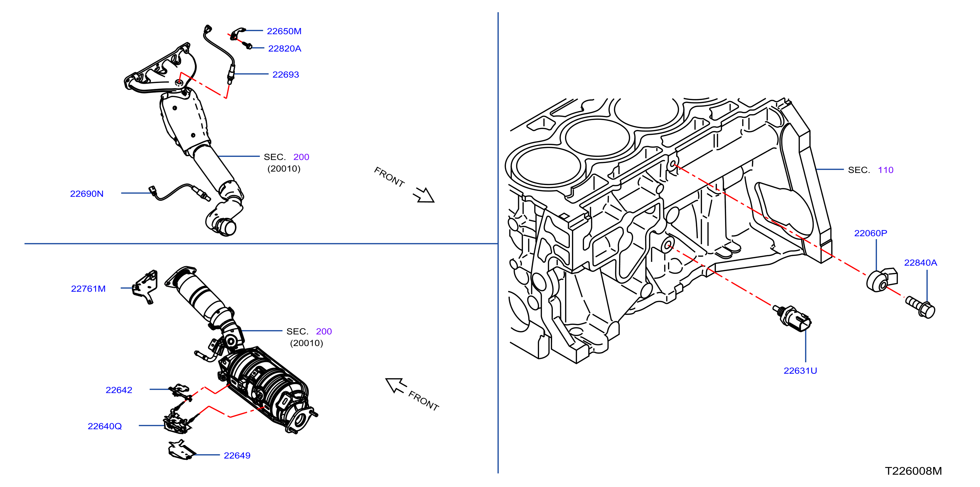The image size is (980, 487).
Task: Open part number 22650M link
Action: [x=284, y=31]
